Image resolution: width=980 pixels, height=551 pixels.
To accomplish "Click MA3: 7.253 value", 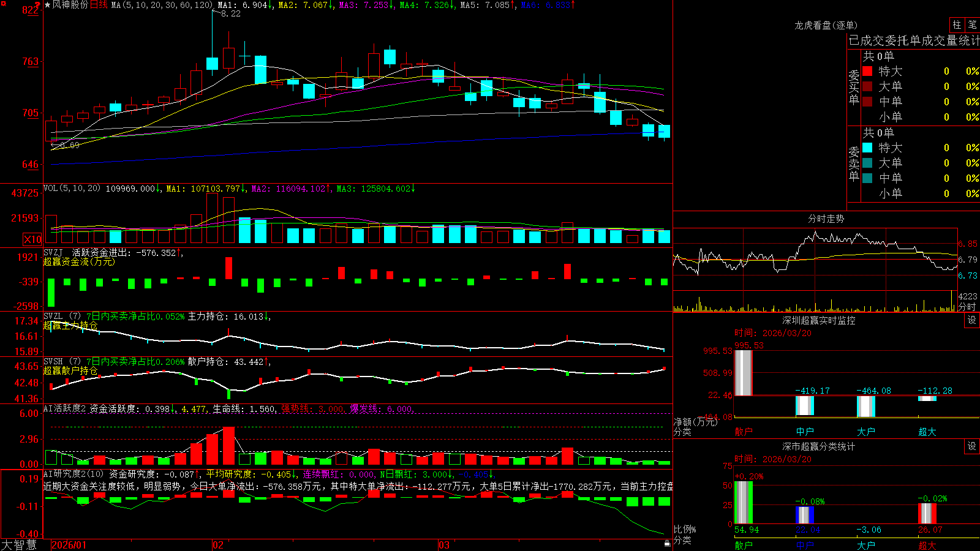I will pyautogui.click(x=366, y=5).
